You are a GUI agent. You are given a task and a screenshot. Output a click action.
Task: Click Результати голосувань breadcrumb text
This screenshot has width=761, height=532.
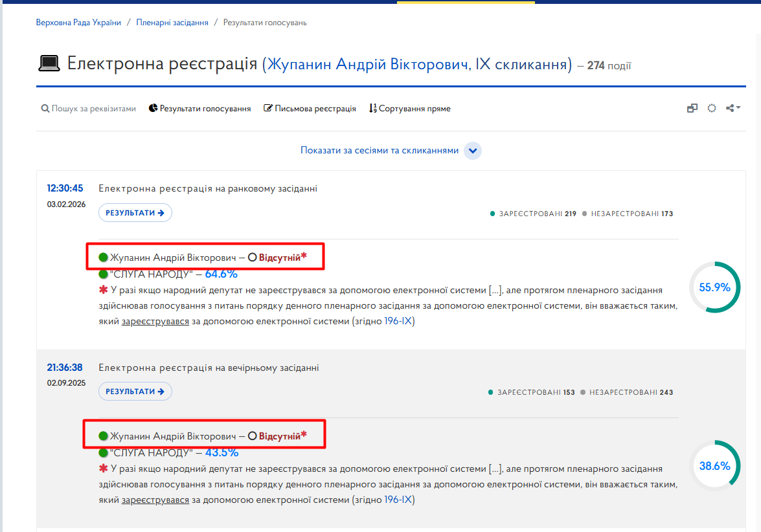click(x=265, y=22)
